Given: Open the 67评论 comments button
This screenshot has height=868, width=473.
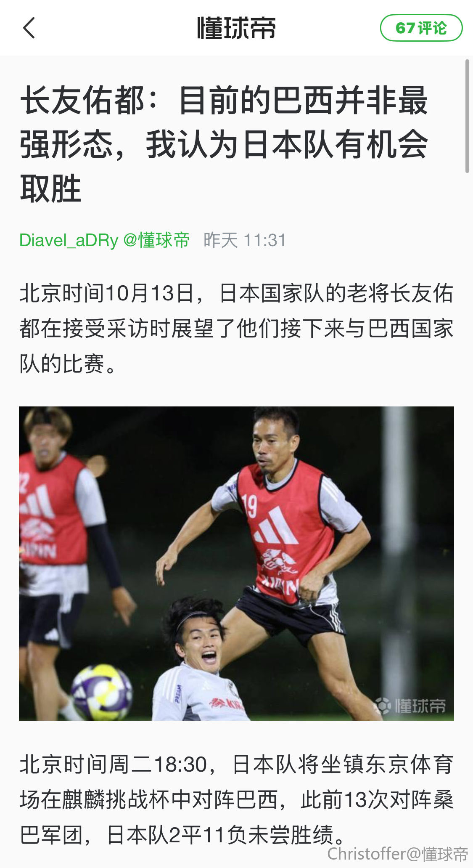Looking at the screenshot, I should tap(421, 28).
